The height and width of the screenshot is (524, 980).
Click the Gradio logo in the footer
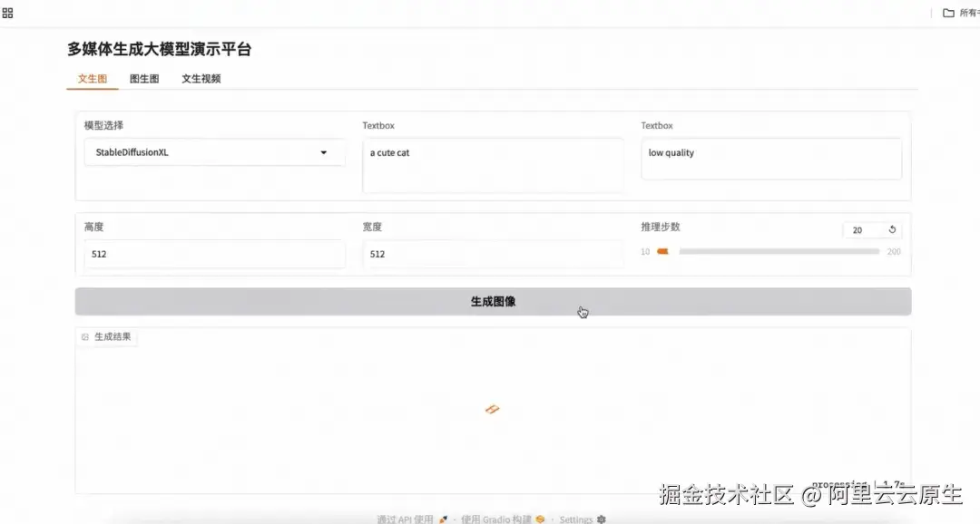click(x=539, y=519)
